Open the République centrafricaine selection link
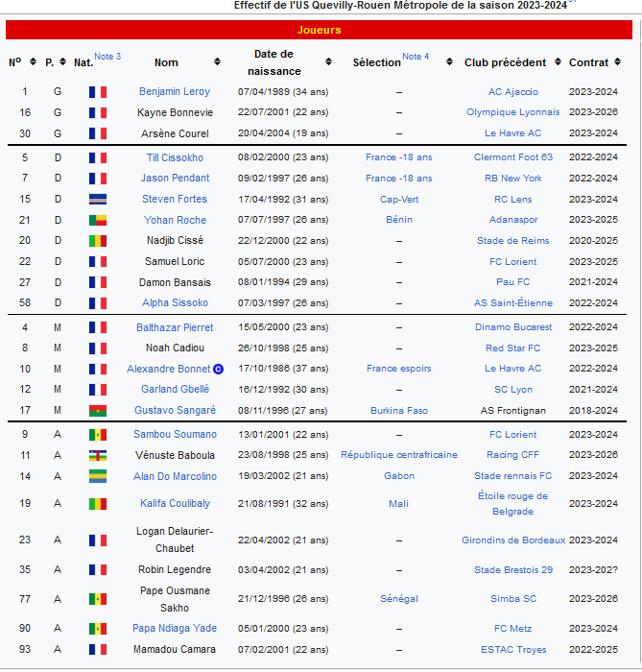Image resolution: width=642 pixels, height=672 pixels. [x=398, y=455]
